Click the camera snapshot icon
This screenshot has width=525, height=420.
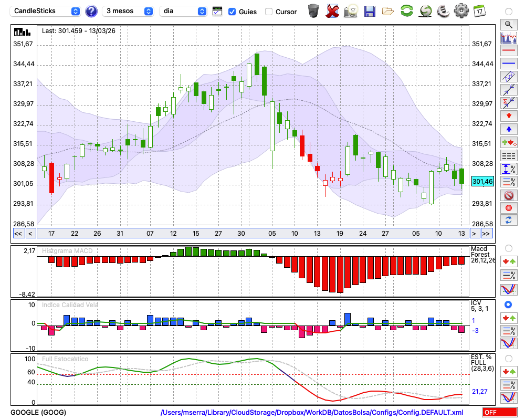click(351, 11)
